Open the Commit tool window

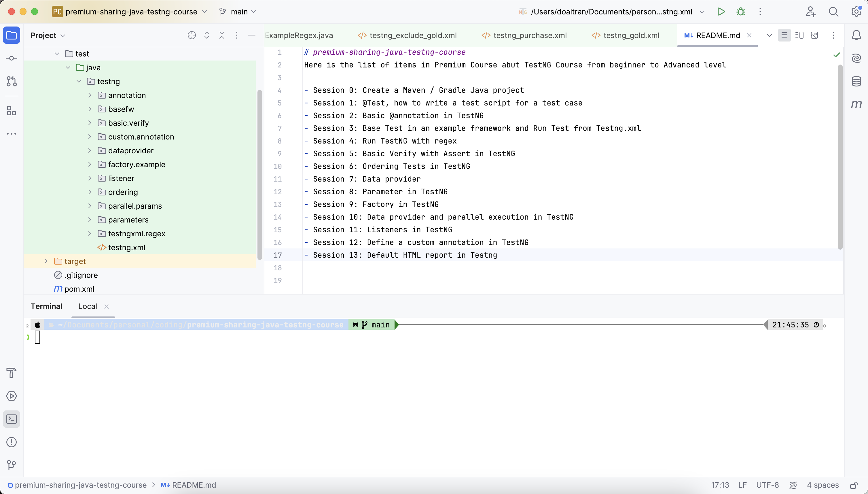pyautogui.click(x=12, y=58)
